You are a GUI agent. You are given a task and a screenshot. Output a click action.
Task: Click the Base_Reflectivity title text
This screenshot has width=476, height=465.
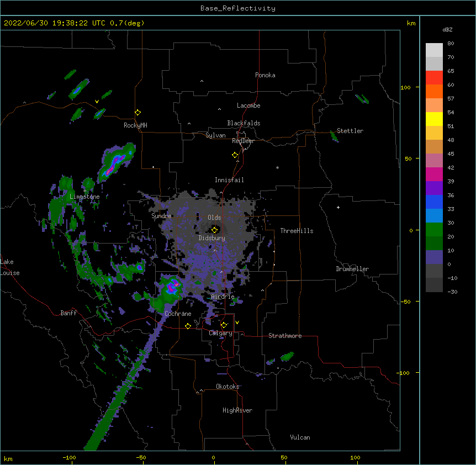238,8
